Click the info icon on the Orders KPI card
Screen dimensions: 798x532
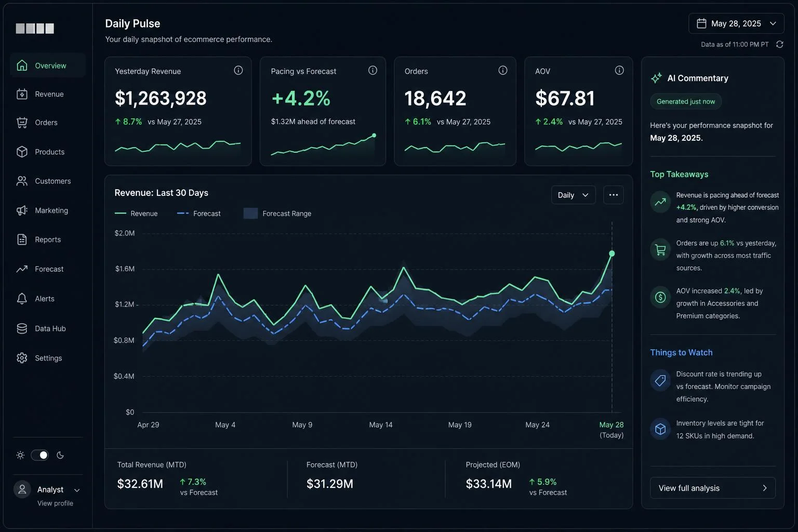tap(503, 70)
